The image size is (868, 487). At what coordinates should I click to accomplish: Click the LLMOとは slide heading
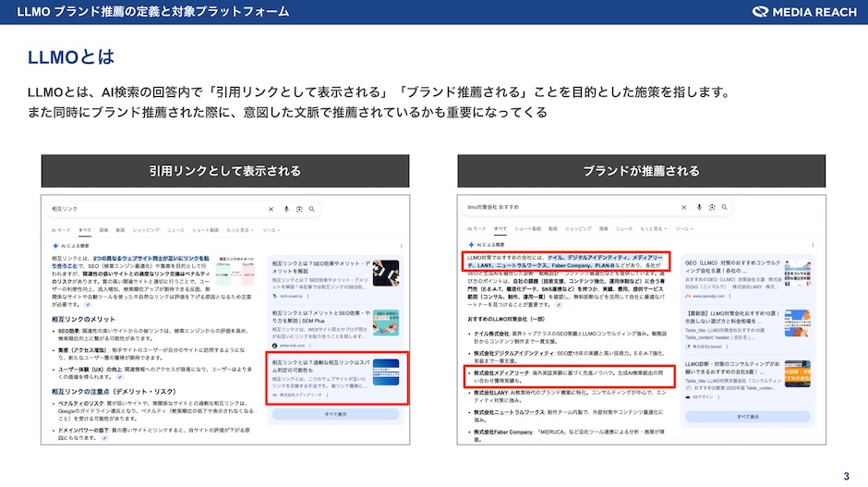click(x=71, y=56)
